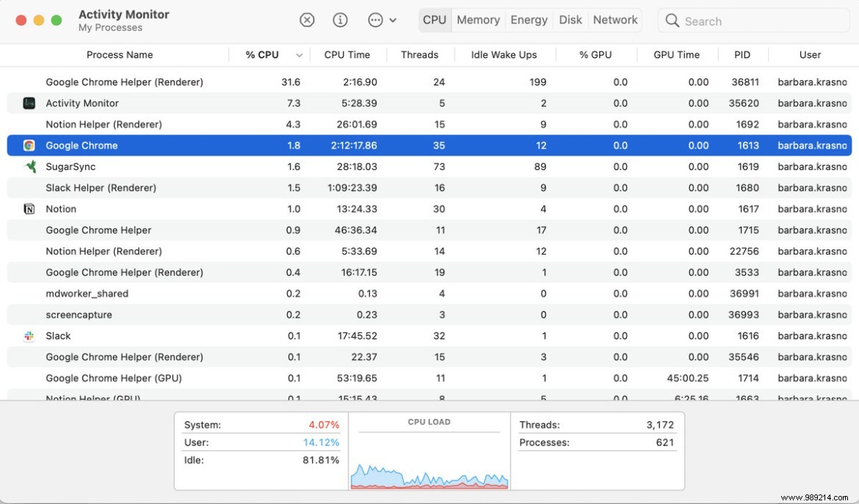Click the magnifier icon in search
Screen dimensions: 859x504
[x=672, y=21]
